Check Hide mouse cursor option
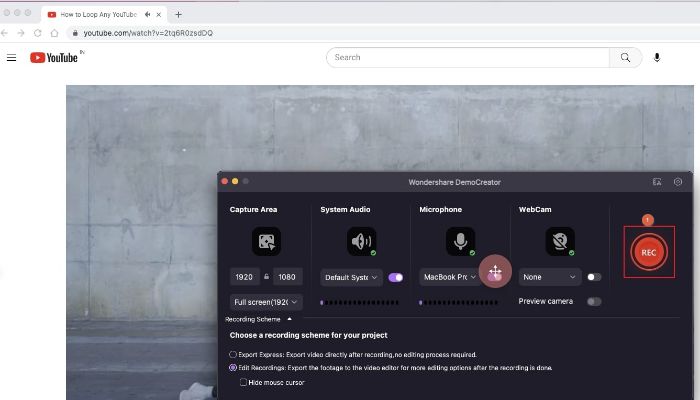This screenshot has width=700, height=400. click(x=243, y=382)
